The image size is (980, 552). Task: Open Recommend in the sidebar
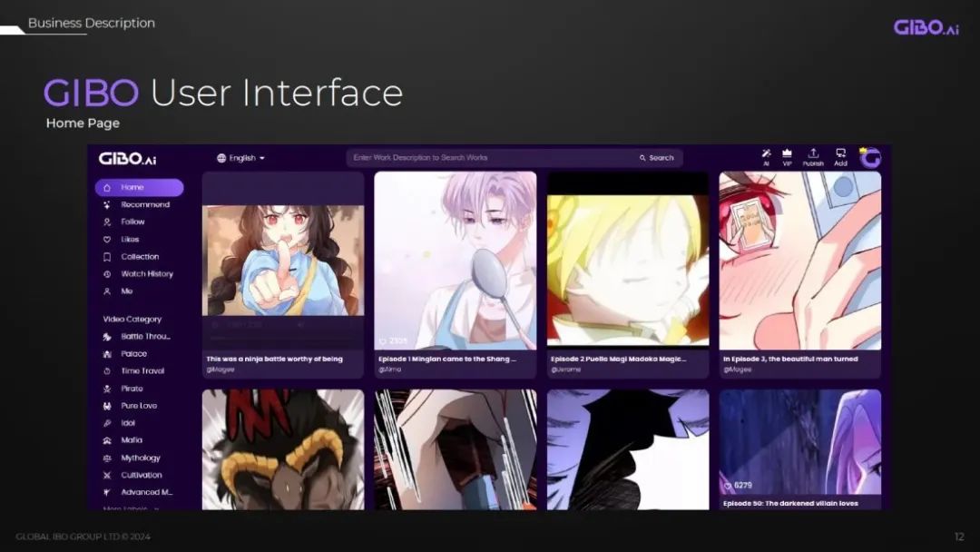pos(144,205)
